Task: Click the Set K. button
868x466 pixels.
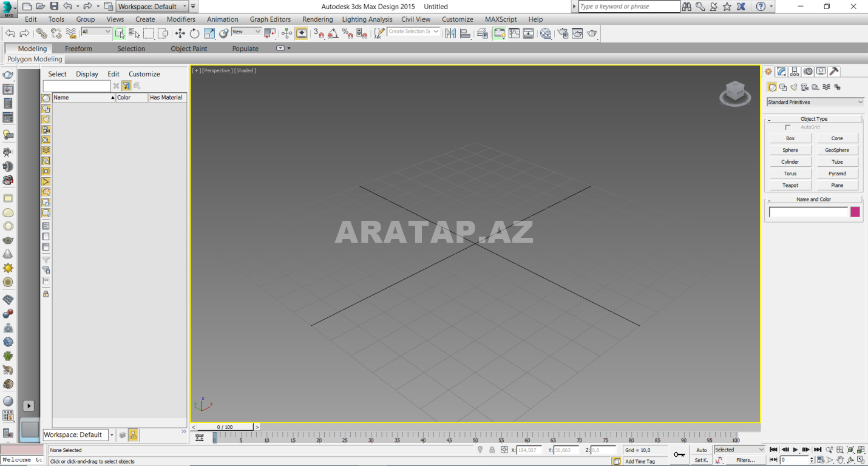Action: click(701, 460)
